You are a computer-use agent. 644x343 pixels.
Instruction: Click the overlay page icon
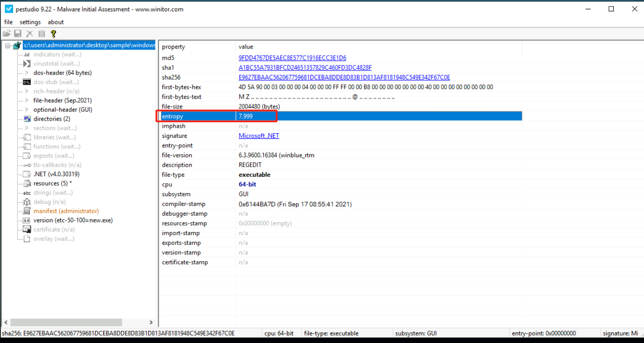(27, 239)
